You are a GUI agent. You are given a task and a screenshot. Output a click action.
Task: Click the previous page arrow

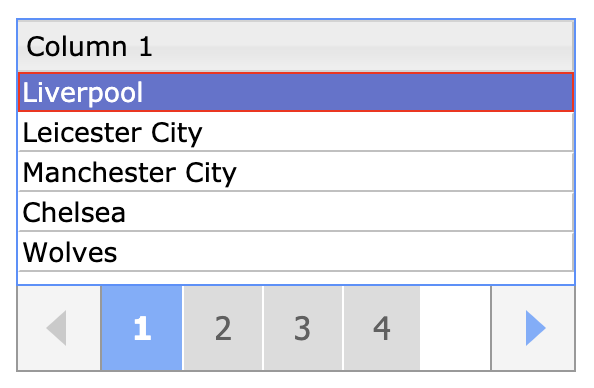tap(59, 328)
